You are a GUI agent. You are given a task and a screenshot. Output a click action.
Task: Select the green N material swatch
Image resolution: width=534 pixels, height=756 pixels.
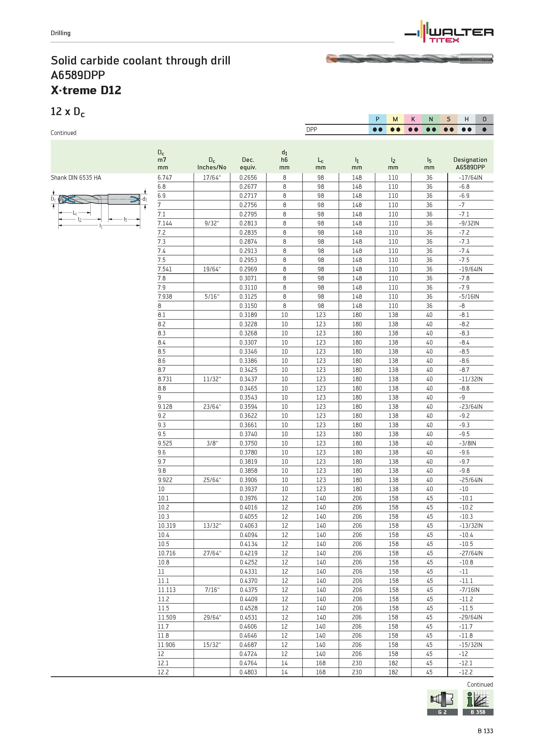coord(431,119)
